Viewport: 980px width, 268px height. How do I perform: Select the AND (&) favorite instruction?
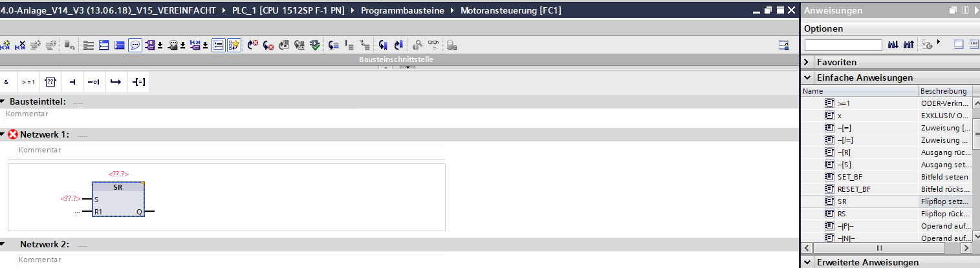[6, 82]
